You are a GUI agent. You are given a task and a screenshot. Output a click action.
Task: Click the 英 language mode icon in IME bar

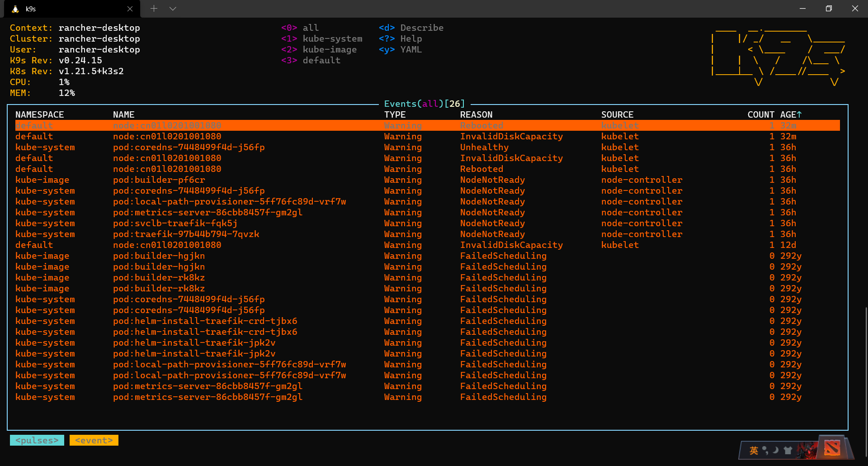tap(754, 450)
